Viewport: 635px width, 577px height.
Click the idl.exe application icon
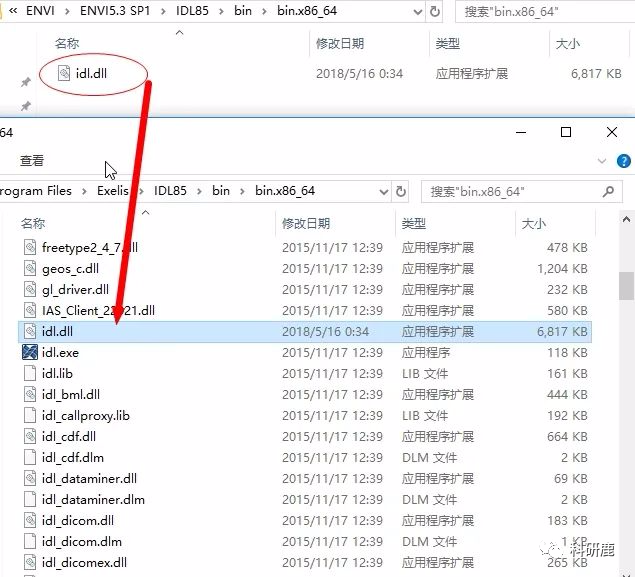(x=30, y=353)
